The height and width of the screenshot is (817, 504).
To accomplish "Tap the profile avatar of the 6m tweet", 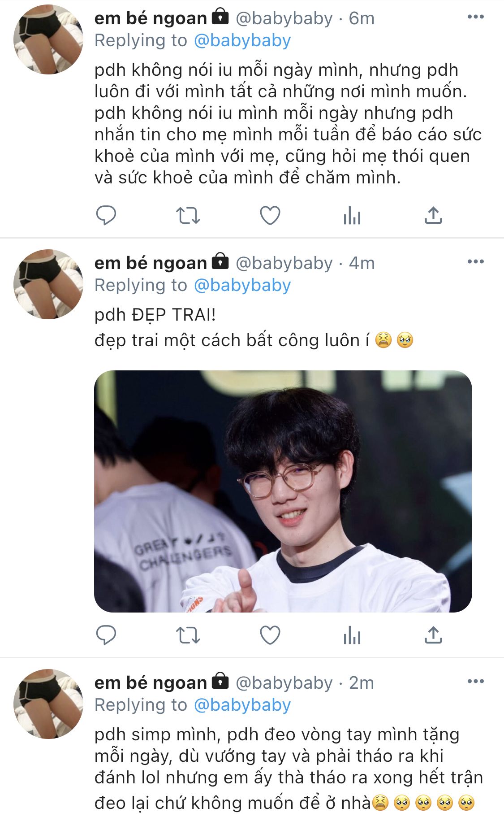I will (48, 39).
